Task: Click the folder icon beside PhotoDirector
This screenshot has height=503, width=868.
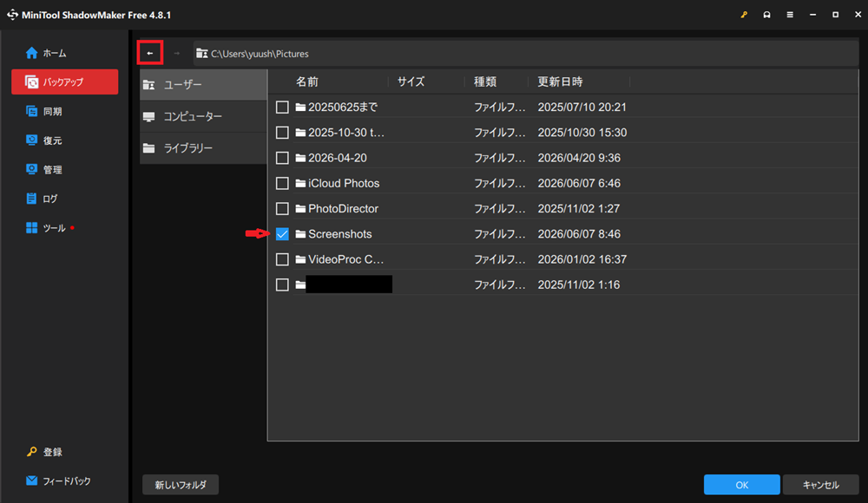Action: coord(300,209)
